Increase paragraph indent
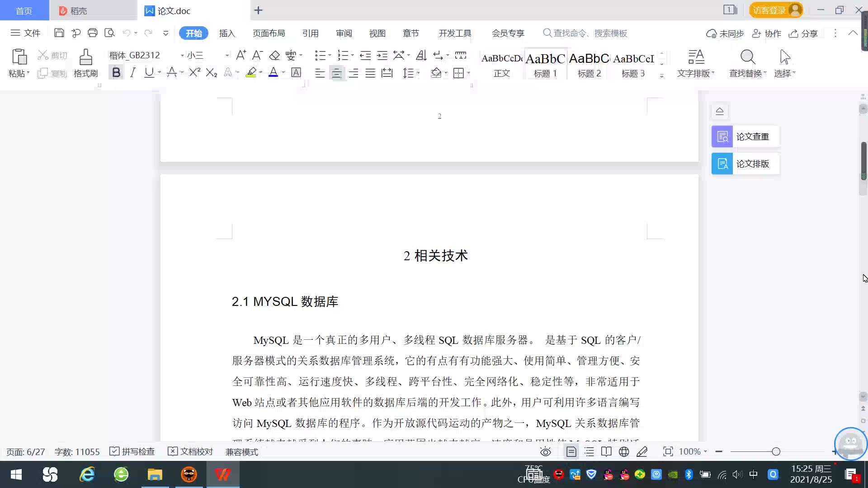The image size is (868, 488). [x=382, y=55]
